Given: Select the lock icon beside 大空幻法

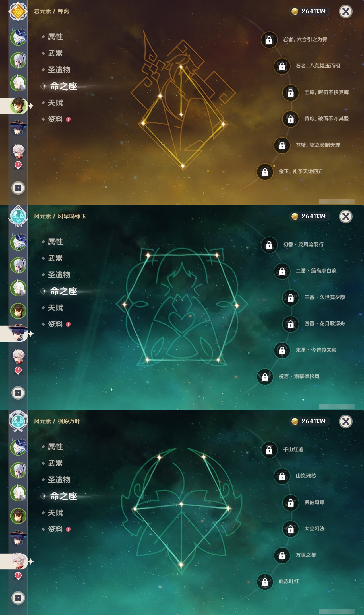Looking at the screenshot, I should (290, 529).
